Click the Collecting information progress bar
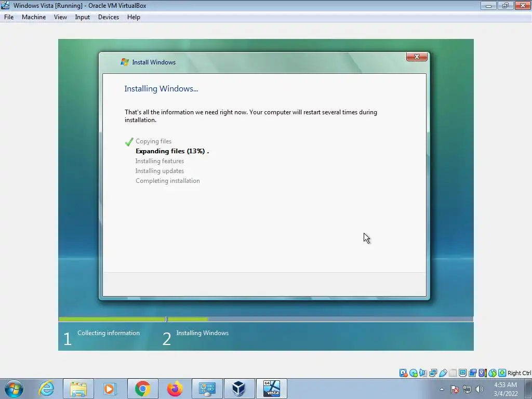The width and height of the screenshot is (532, 399). click(112, 320)
